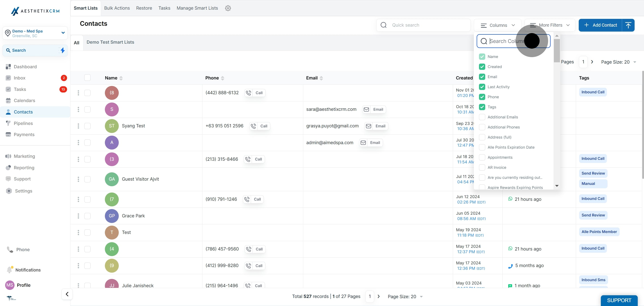This screenshot has height=306, width=644.
Task: Select the Grace Park row checkbox
Action: 87,216
